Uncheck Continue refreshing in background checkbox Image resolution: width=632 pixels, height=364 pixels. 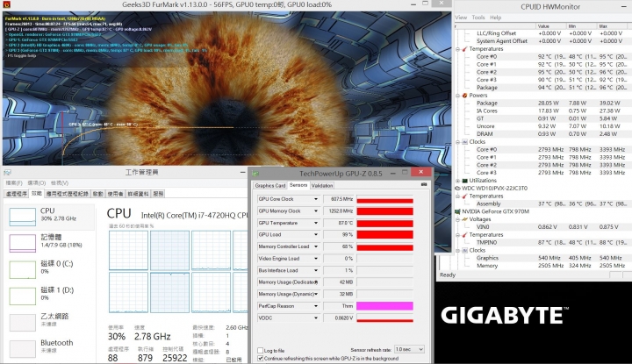pos(261,359)
